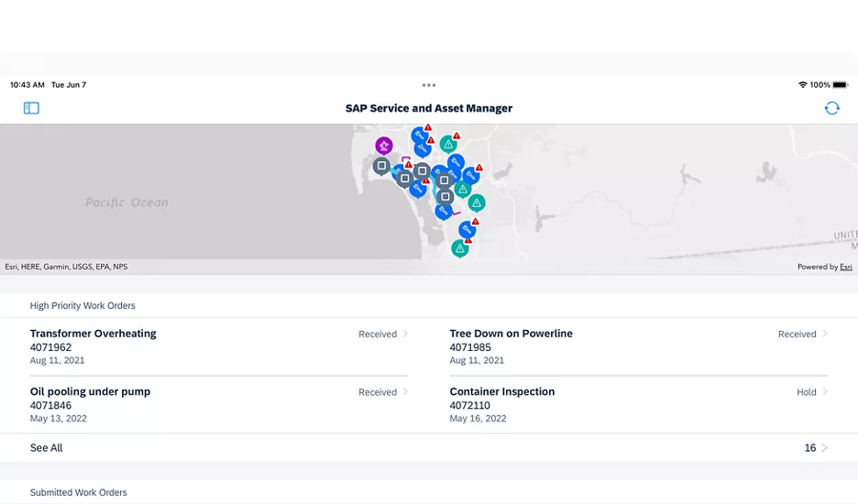Screen dimensions: 858x504
Task: Click work order number 4072110
Action: click(x=470, y=406)
